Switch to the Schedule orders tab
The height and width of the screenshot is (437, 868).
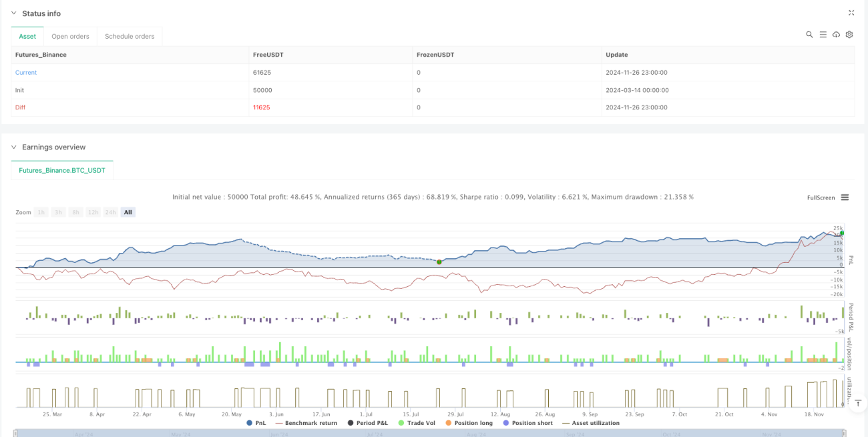click(x=130, y=36)
